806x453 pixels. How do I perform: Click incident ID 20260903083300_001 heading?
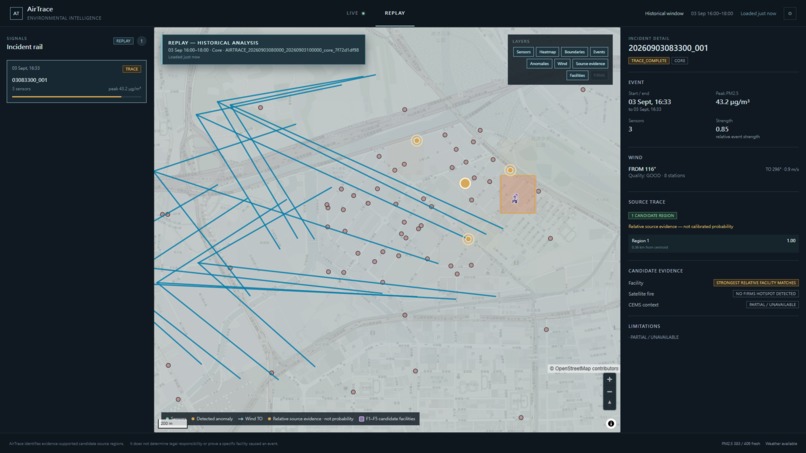(668, 48)
